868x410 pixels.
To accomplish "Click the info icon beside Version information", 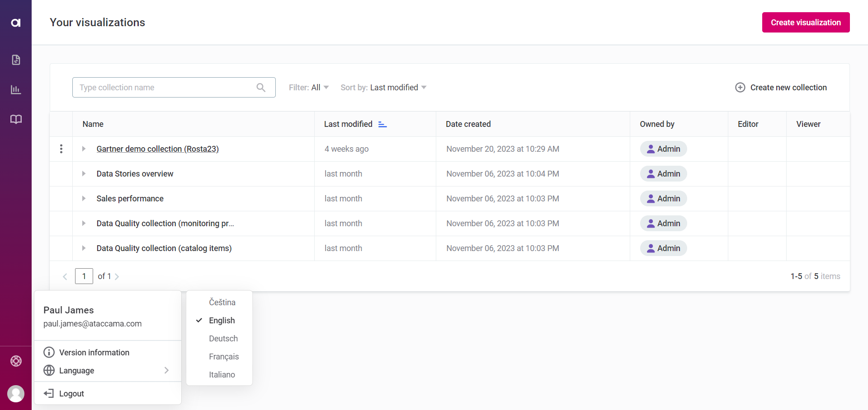I will (x=49, y=352).
